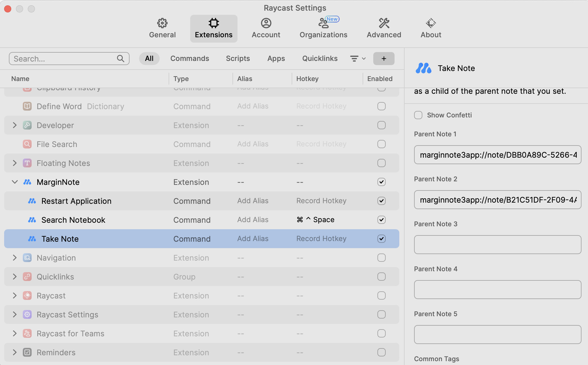Expand the Reminders extension
Image resolution: width=588 pixels, height=365 pixels.
point(14,352)
